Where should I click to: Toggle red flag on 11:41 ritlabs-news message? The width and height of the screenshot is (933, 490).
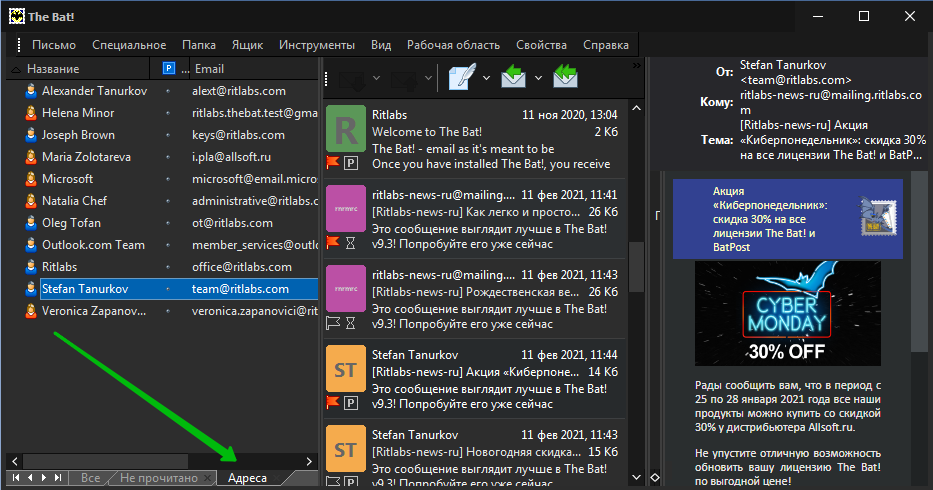[x=333, y=242]
